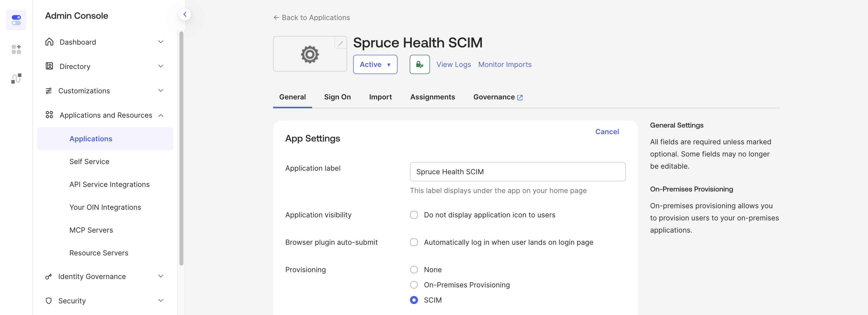The image size is (868, 315).
Task: Select On-Premises Provisioning radio button
Action: coord(414,285)
